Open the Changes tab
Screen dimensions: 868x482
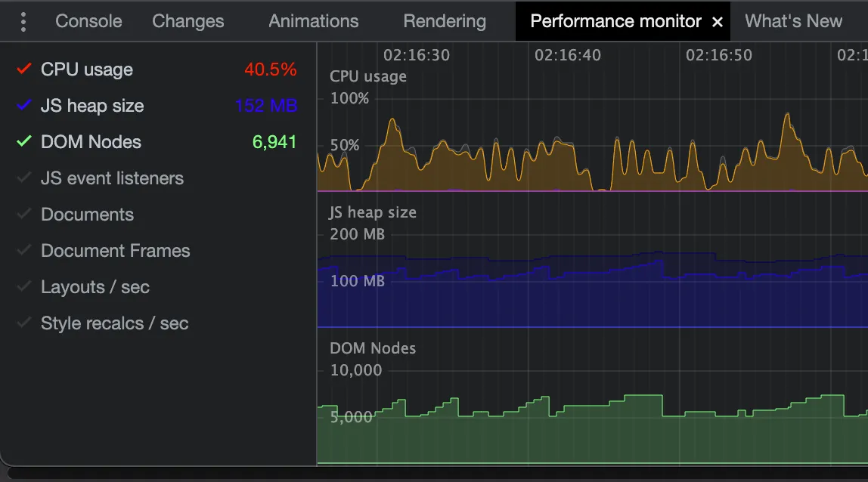coord(188,21)
